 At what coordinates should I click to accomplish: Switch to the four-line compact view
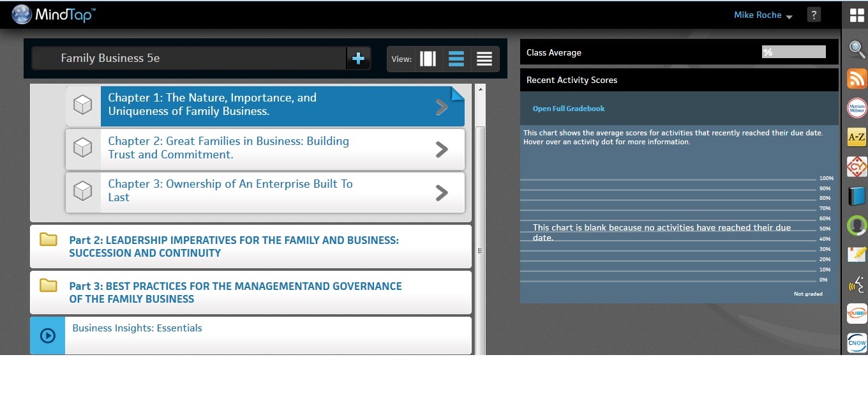[x=484, y=59]
